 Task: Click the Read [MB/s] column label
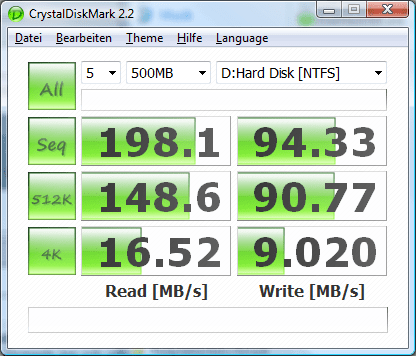156,291
